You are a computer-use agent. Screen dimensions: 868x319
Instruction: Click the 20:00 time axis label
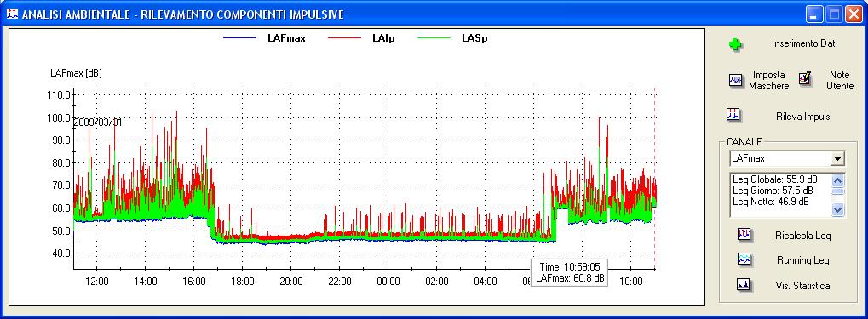pos(291,282)
